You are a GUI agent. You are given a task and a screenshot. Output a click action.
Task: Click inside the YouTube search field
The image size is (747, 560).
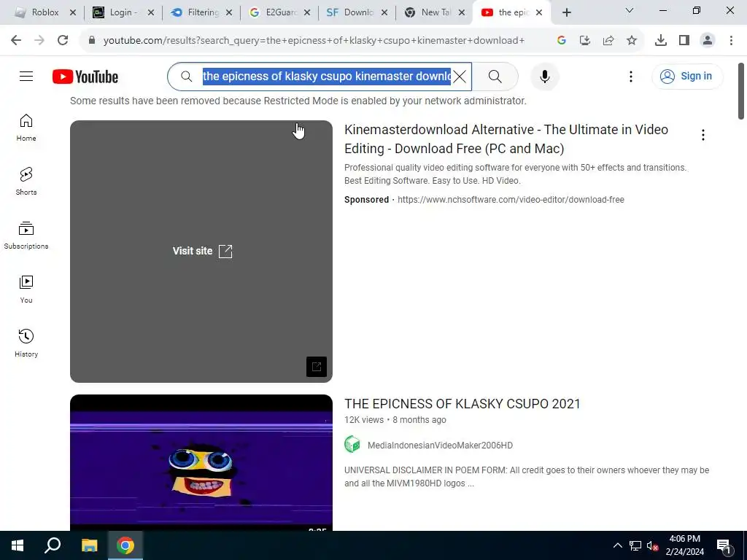pyautogui.click(x=326, y=76)
